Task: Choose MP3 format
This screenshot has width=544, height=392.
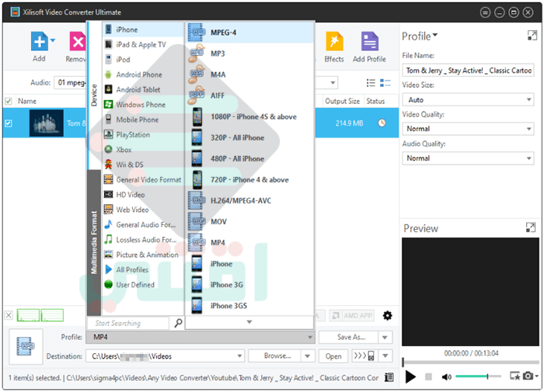Action: pyautogui.click(x=249, y=54)
